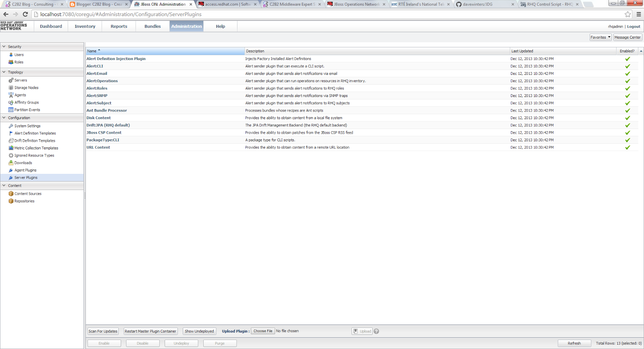Click enabled checkmark for Alert:Roles

[627, 88]
